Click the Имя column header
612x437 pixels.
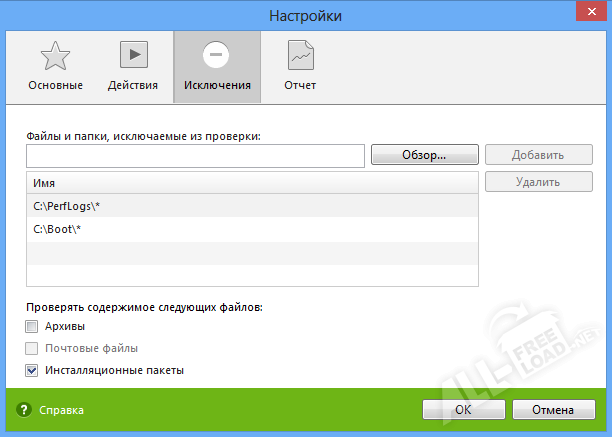click(x=252, y=184)
